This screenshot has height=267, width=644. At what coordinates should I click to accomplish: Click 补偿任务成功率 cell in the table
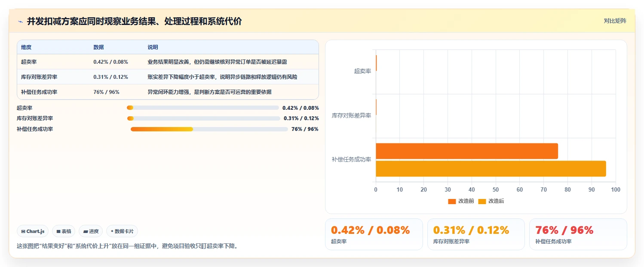[39, 92]
